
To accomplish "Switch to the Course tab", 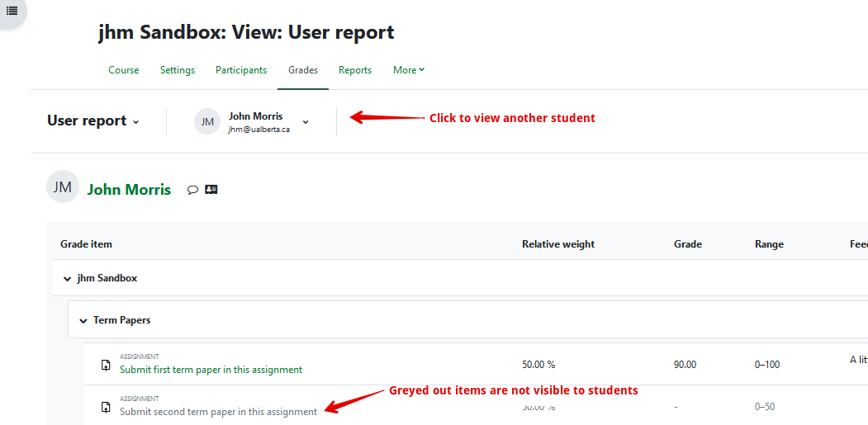I will (124, 70).
